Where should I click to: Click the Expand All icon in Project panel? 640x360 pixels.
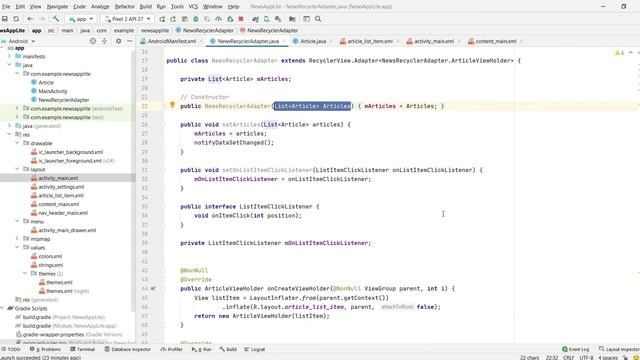[104, 41]
